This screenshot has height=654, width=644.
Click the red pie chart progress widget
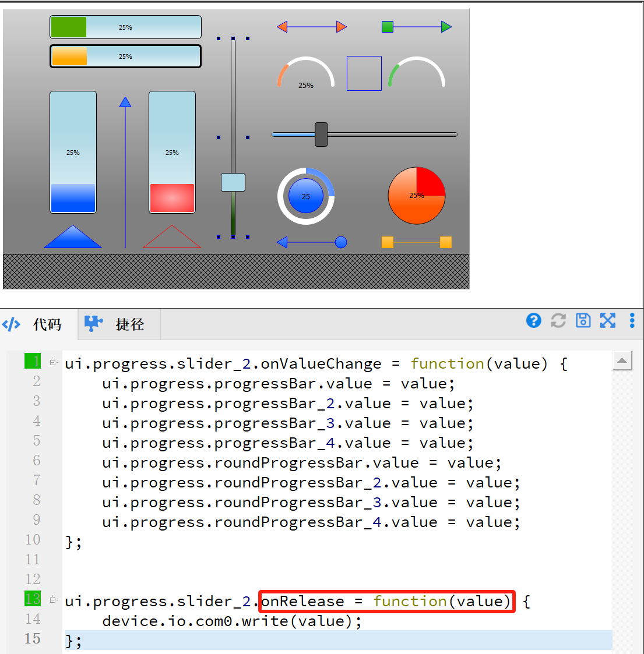pyautogui.click(x=417, y=196)
